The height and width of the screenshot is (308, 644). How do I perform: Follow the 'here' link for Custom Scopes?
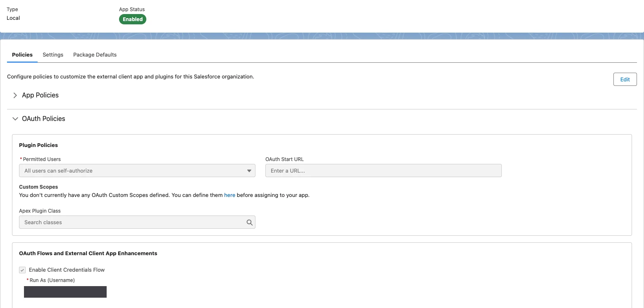[x=229, y=195]
